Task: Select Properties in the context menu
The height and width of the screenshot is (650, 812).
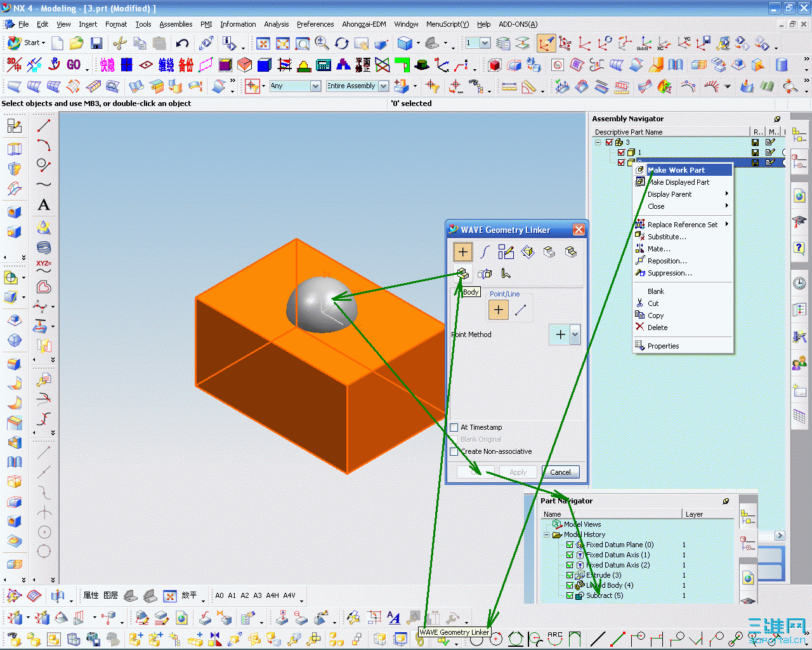Action: [x=683, y=346]
